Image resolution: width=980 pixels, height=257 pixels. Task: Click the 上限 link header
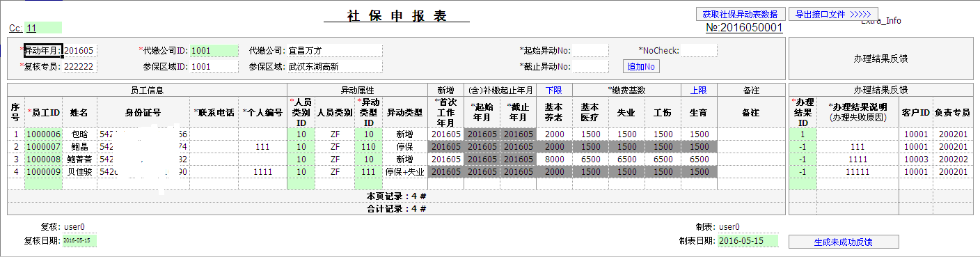[x=698, y=91]
